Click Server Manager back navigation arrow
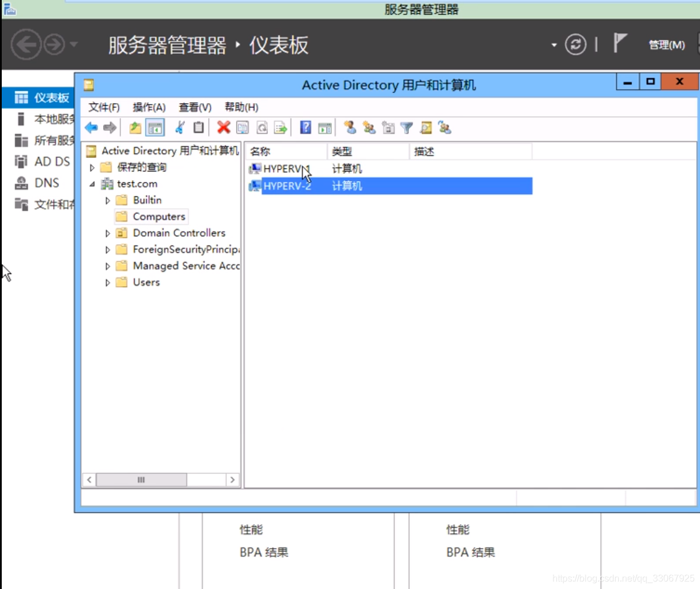The width and height of the screenshot is (700, 589). pos(26,44)
